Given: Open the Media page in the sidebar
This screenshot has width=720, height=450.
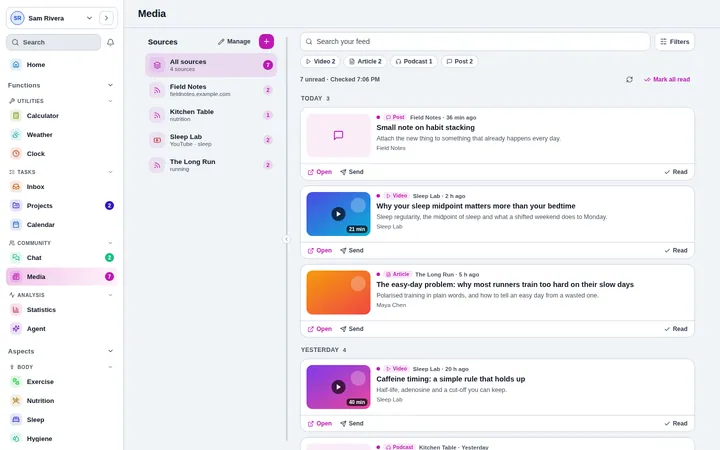Looking at the screenshot, I should tap(62, 277).
